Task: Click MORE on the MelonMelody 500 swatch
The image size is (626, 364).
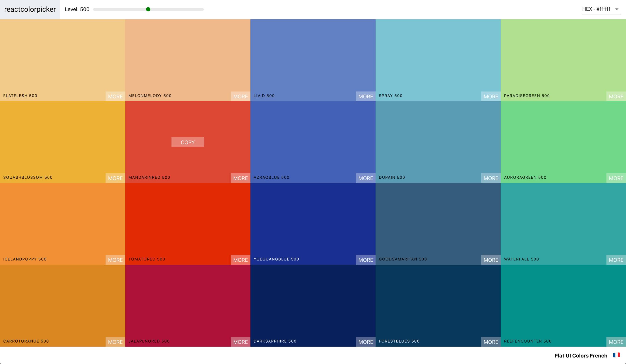Action: (x=241, y=96)
